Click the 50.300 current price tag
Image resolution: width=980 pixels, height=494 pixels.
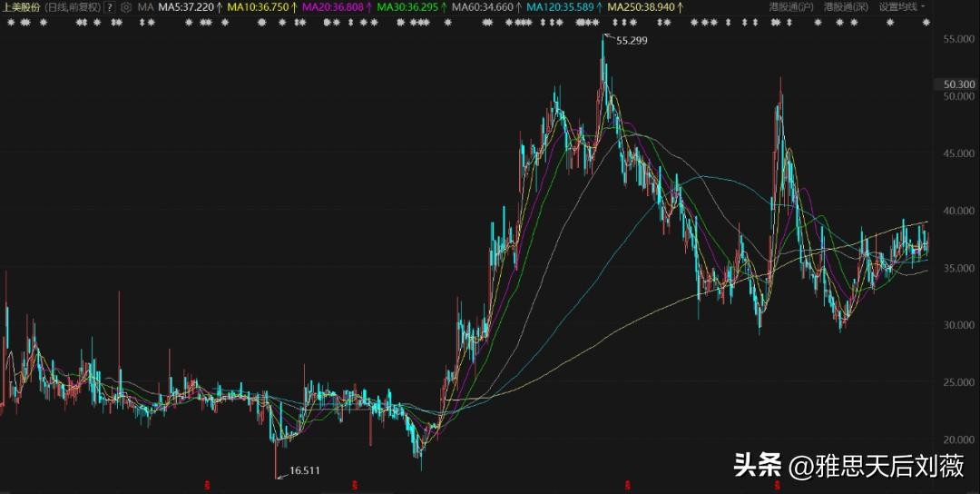959,84
